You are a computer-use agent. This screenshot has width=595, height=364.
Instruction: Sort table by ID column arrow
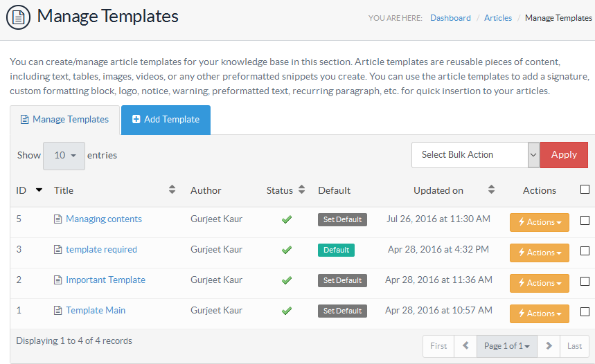coord(39,190)
